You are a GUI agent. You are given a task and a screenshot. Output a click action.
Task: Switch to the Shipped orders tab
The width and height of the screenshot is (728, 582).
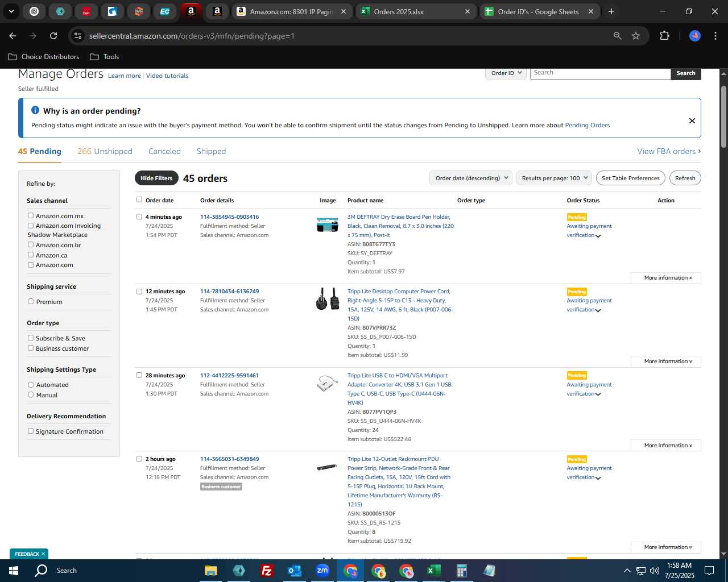[x=211, y=151]
